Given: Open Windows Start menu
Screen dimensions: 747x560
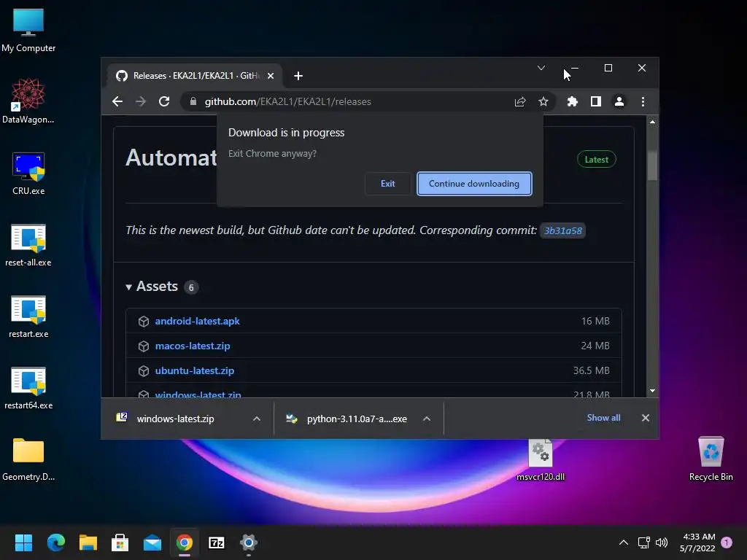Looking at the screenshot, I should 23,542.
